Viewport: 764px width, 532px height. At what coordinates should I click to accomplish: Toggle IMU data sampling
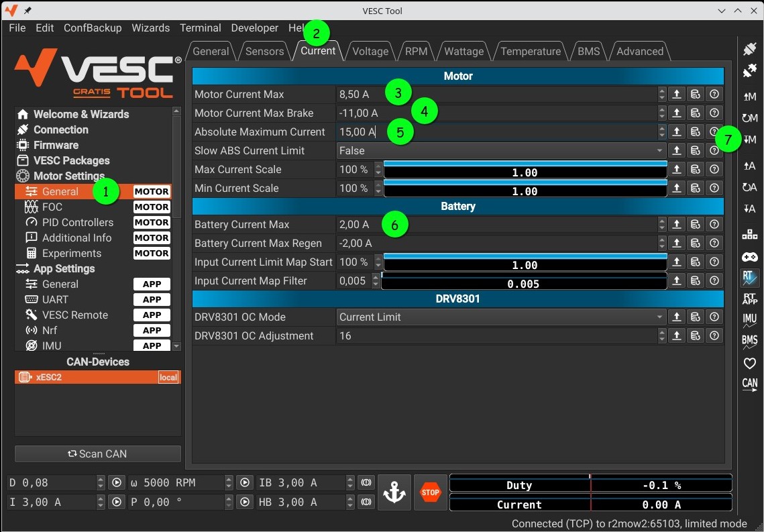[x=749, y=320]
